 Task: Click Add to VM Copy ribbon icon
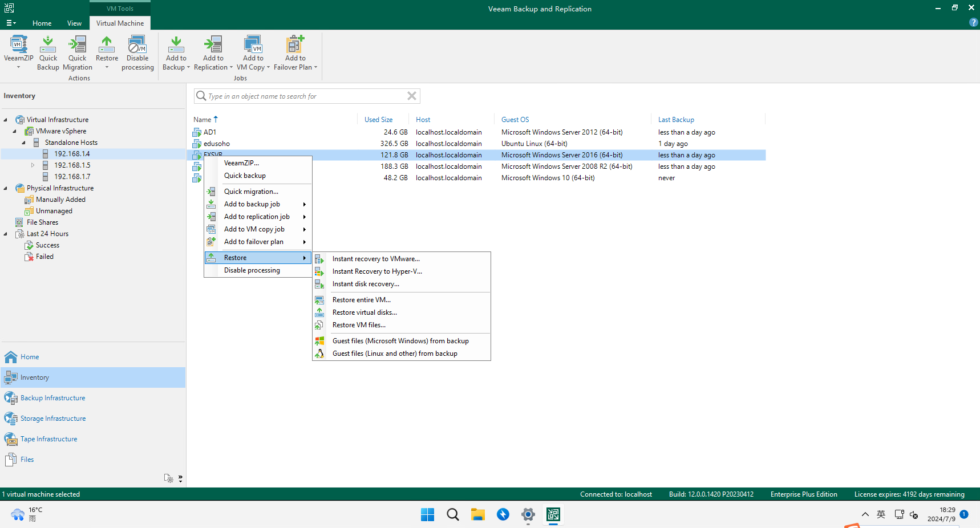(x=253, y=44)
